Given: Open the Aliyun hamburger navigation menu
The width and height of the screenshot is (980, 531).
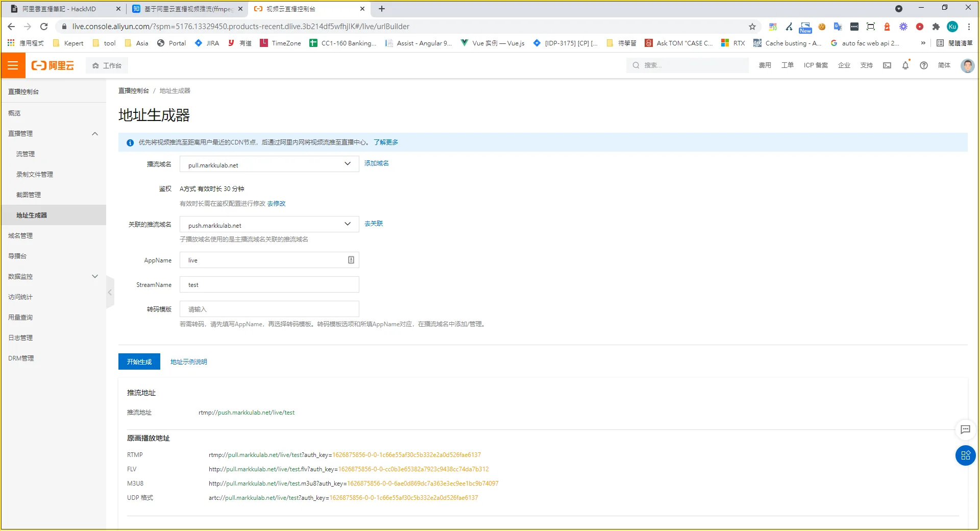Looking at the screenshot, I should (13, 65).
